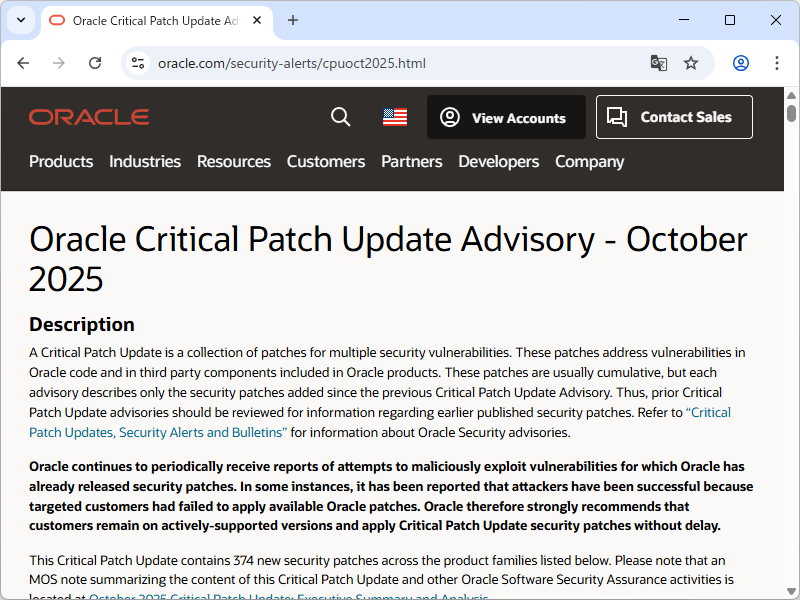
Task: Click the View Accounts button
Action: coord(506,117)
